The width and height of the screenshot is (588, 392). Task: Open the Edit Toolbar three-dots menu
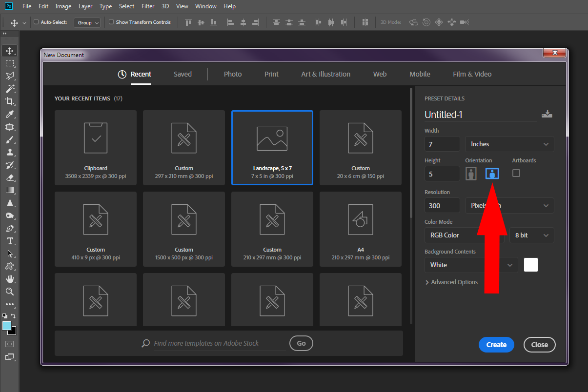(9, 304)
